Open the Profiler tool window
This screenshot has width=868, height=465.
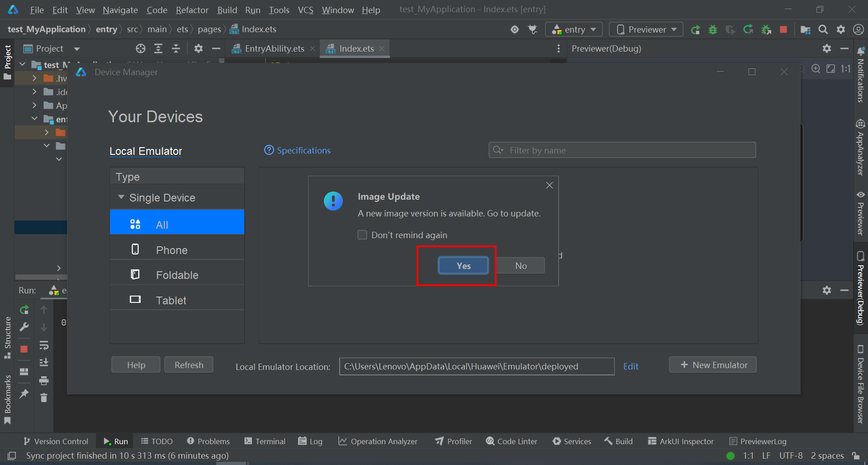pos(454,441)
